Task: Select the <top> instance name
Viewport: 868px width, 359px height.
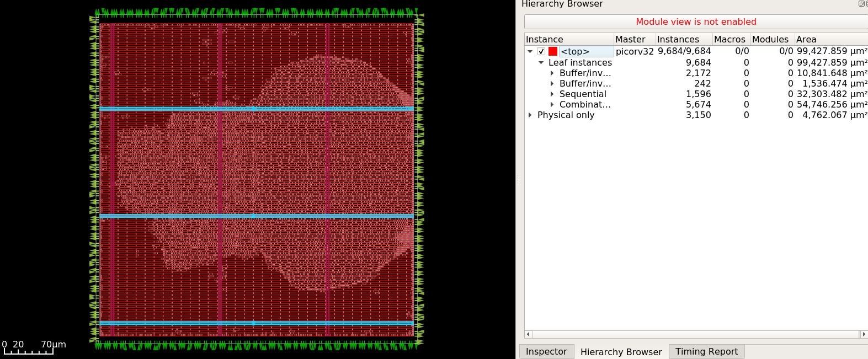Action: tap(575, 51)
